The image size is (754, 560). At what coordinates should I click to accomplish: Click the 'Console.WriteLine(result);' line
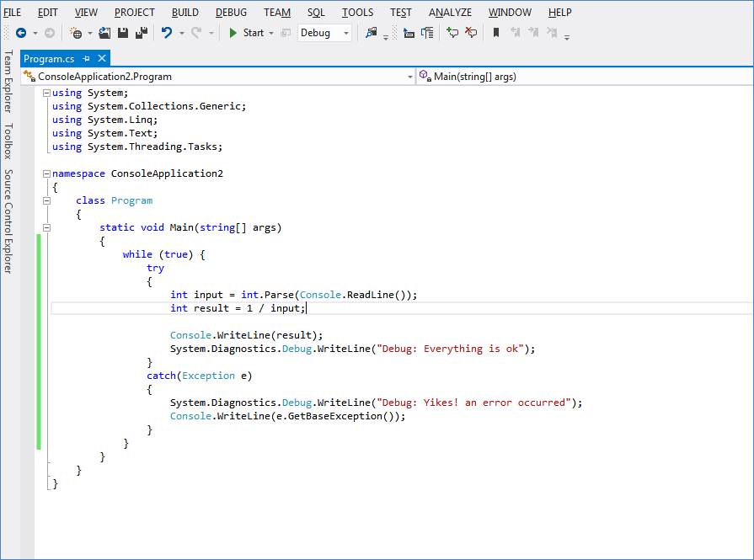click(246, 335)
